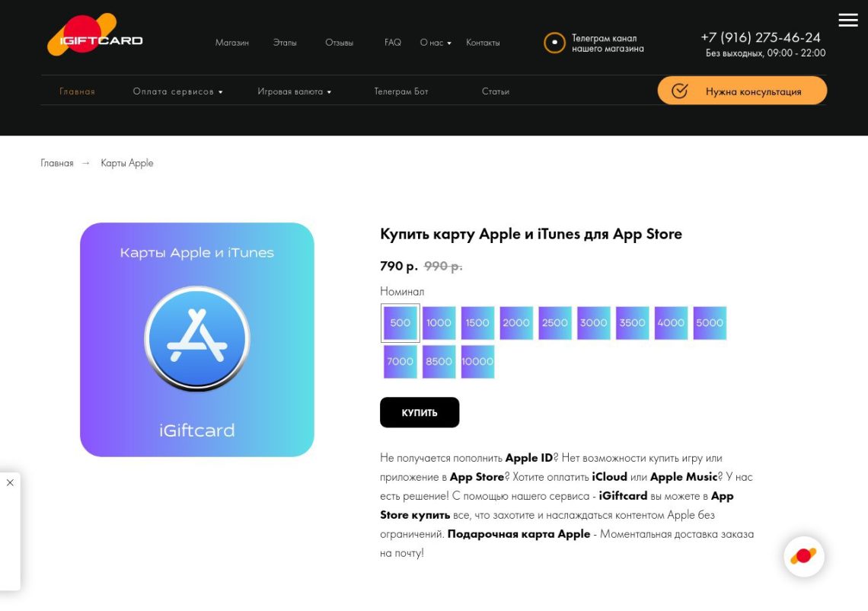Click Карты Apple breadcrumb
This screenshot has height=611, width=868.
[x=126, y=163]
